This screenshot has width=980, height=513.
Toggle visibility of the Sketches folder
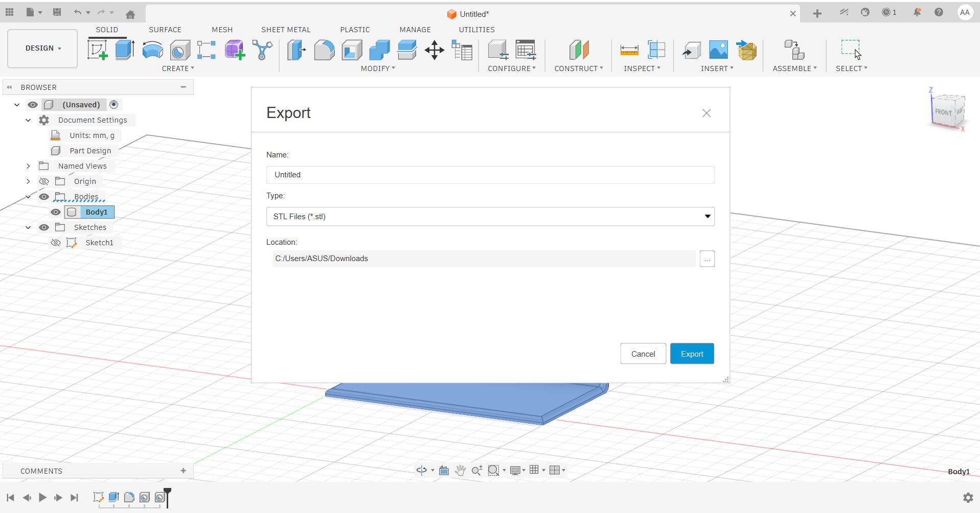point(44,227)
